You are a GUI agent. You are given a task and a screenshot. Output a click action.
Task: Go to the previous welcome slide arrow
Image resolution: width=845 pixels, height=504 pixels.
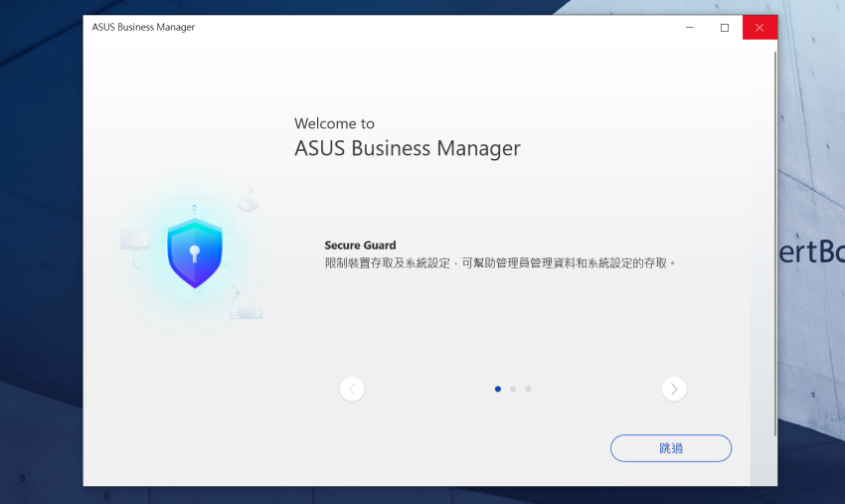352,389
